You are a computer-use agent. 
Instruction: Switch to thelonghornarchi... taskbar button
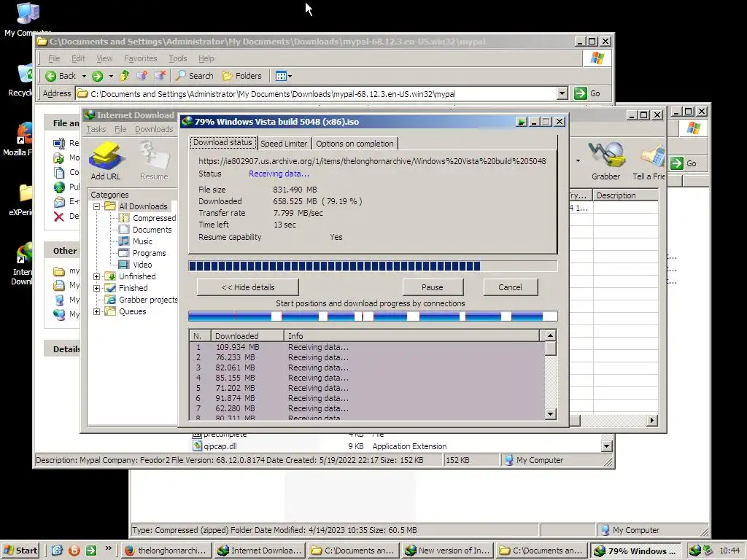point(166,551)
